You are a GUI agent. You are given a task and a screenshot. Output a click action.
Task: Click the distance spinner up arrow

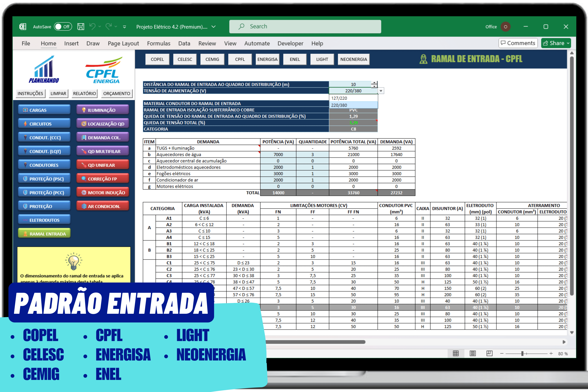[374, 83]
